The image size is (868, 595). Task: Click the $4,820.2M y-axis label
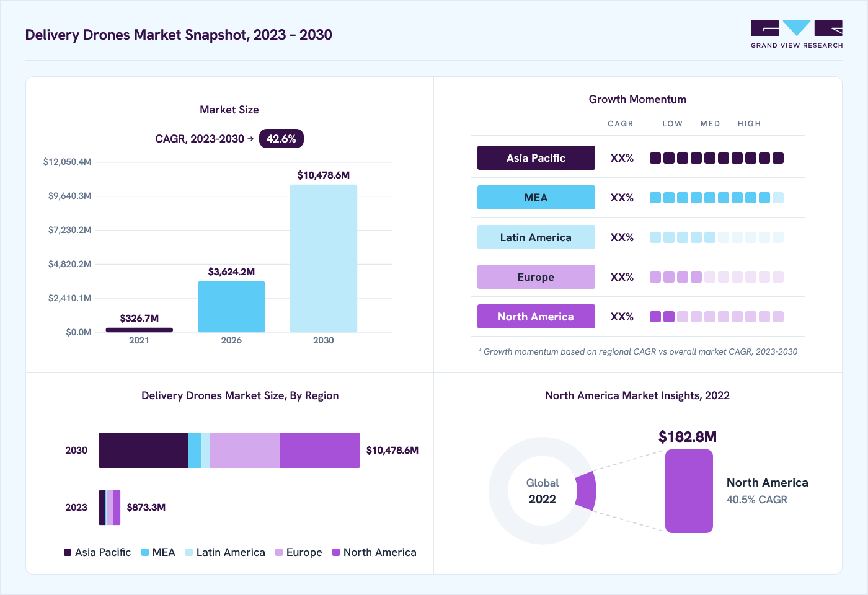(70, 264)
